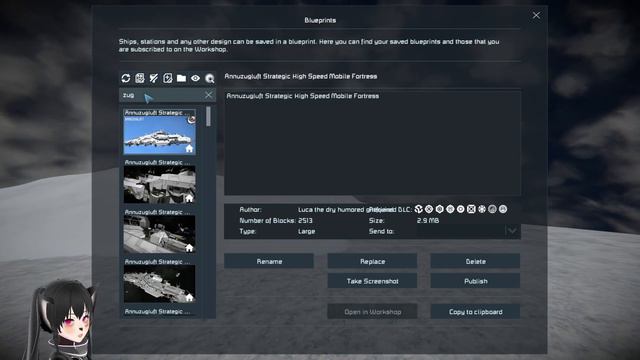Click the last Annuzugluft Strategic list label
The height and width of the screenshot is (360, 640).
click(x=157, y=311)
